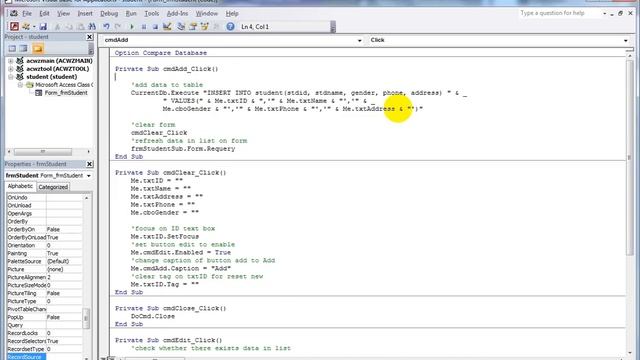Click the Access icon left of File menu
The image size is (640, 360).
(x=13, y=13)
